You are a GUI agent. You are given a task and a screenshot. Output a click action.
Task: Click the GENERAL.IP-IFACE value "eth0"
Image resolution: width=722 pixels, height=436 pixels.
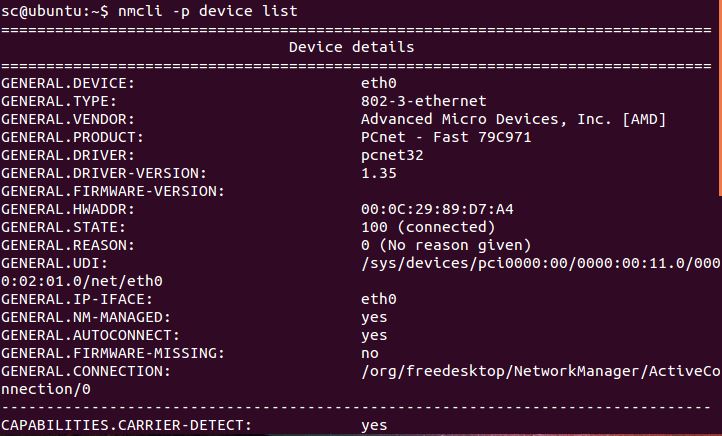point(379,299)
